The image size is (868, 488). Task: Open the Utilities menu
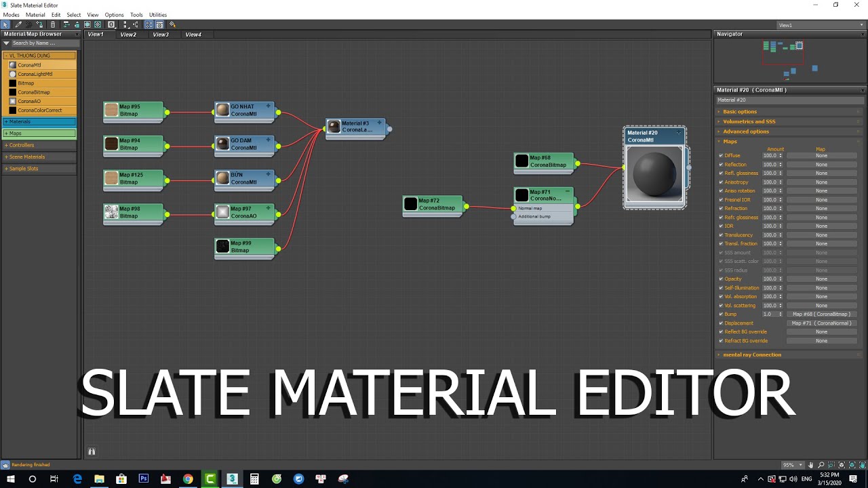[x=158, y=14]
